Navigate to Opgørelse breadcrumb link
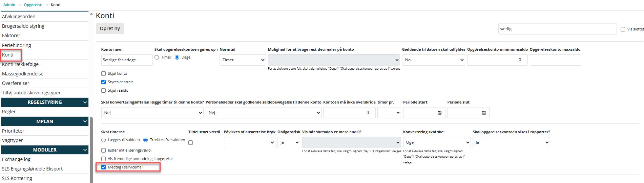This screenshot has width=644, height=183. (x=33, y=5)
